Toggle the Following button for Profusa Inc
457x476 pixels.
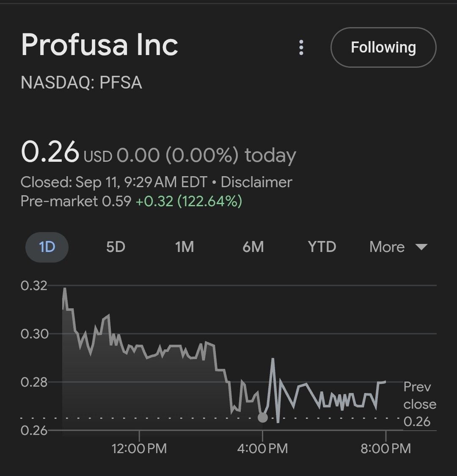(383, 47)
